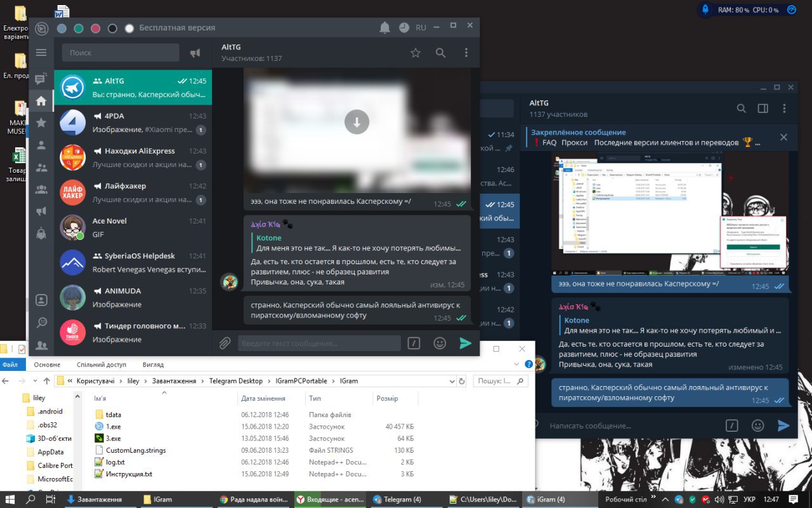Open Вигляд ribbon tab in Explorer

click(153, 364)
